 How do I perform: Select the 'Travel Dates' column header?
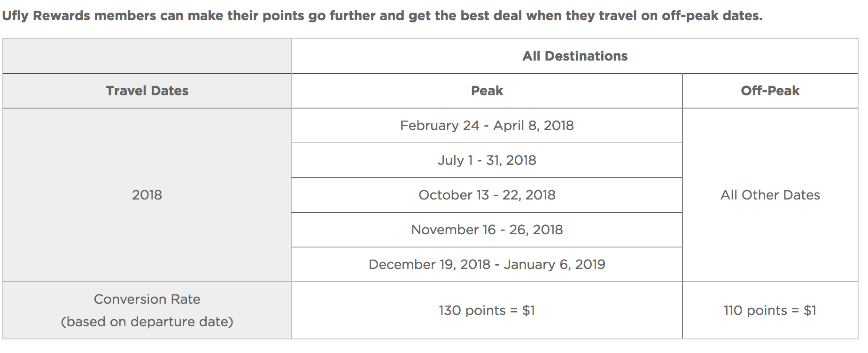147,91
